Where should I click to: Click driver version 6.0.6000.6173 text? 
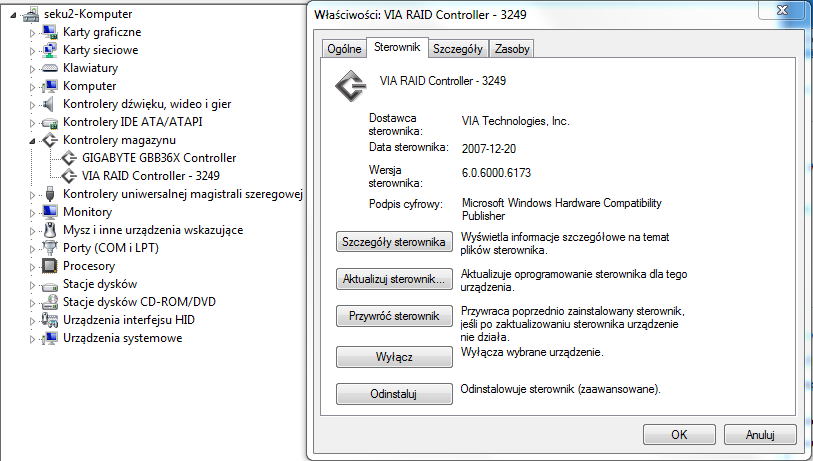pos(496,173)
